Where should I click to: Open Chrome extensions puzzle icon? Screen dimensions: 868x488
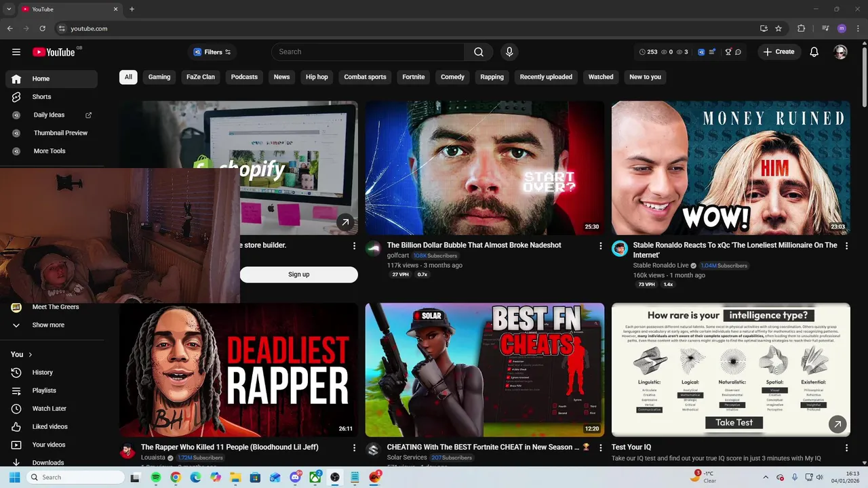pos(801,28)
